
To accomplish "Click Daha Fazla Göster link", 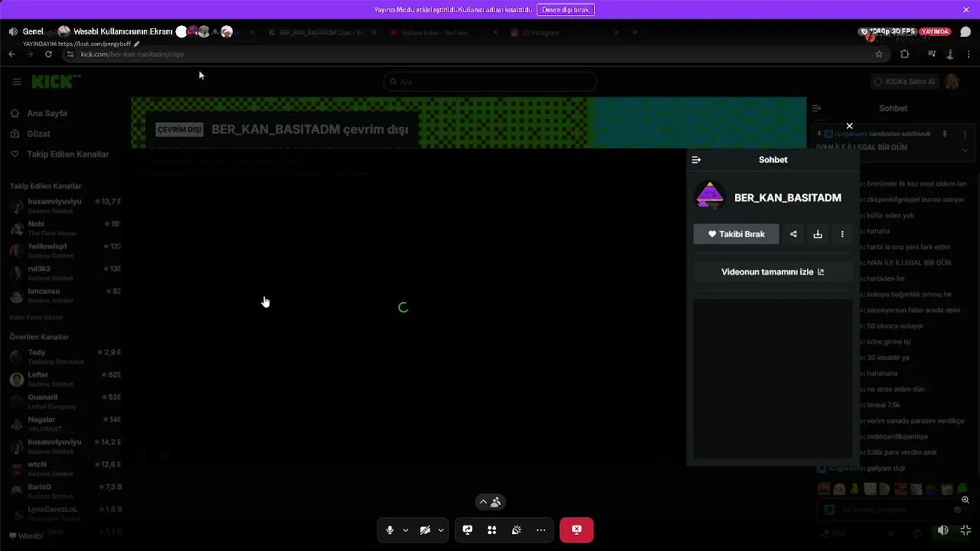I will click(36, 317).
